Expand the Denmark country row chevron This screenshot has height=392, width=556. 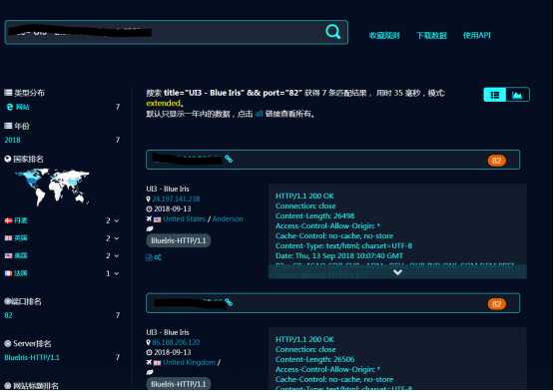pyautogui.click(x=117, y=220)
